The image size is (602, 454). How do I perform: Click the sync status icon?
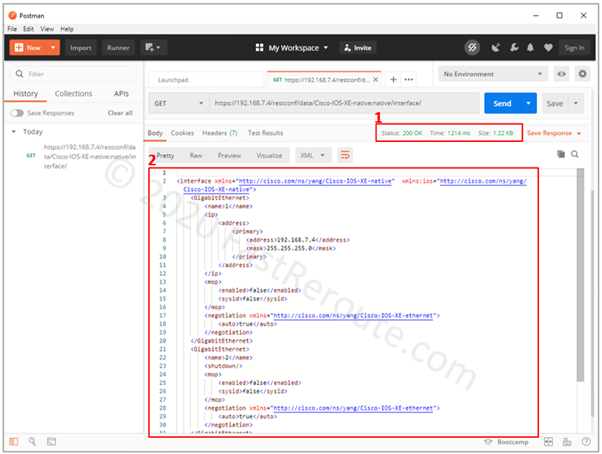[x=472, y=48]
